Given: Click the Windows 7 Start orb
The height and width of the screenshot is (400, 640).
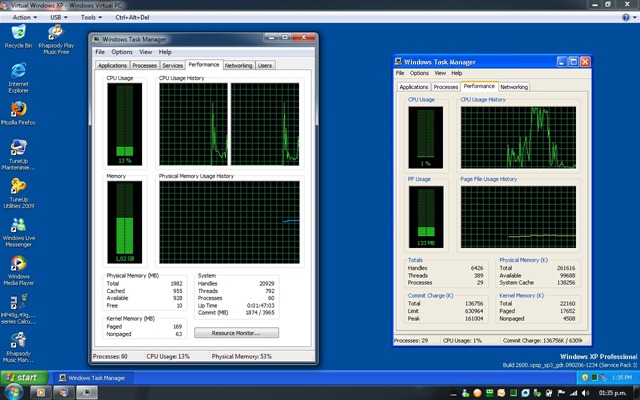Looking at the screenshot, I should coord(13,392).
